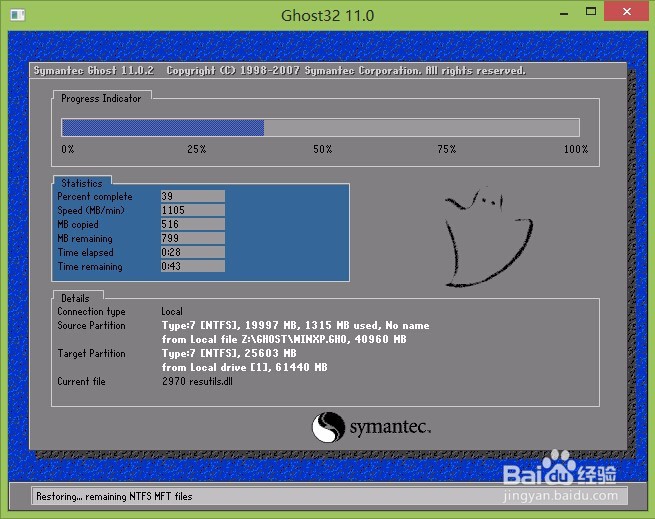Click the Ghost32 11.0 title text

pos(328,15)
